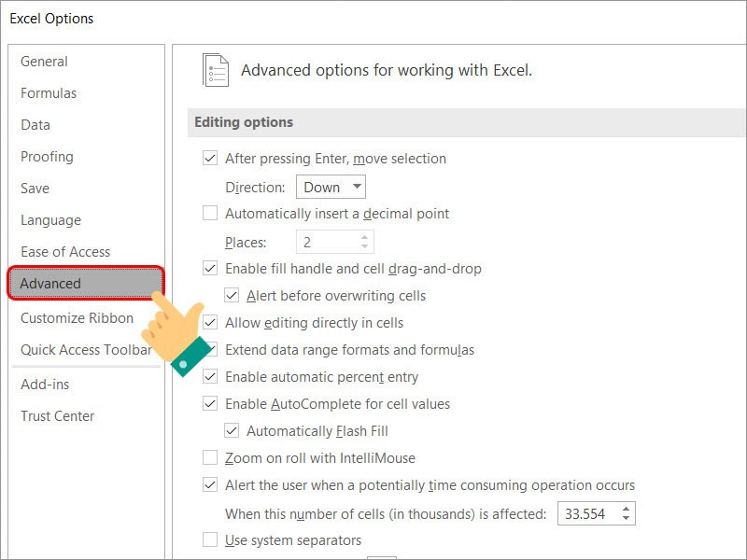
Task: Go to Customize Ribbon settings
Action: tap(77, 318)
